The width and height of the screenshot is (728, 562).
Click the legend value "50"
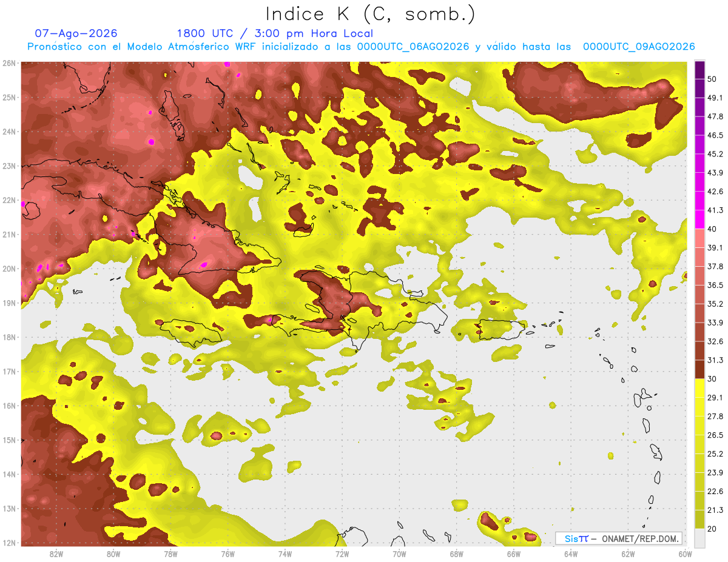[712, 79]
